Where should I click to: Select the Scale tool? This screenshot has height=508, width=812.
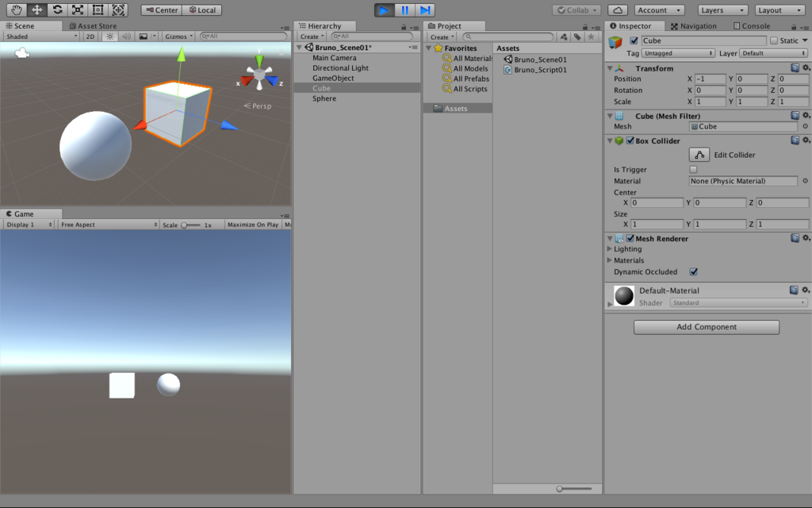pos(77,10)
